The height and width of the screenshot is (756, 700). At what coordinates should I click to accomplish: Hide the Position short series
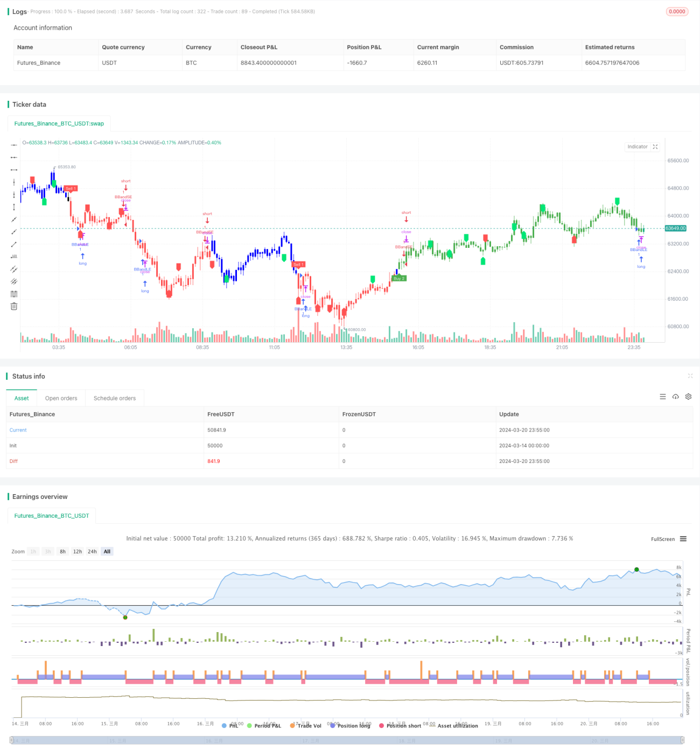[x=400, y=726]
